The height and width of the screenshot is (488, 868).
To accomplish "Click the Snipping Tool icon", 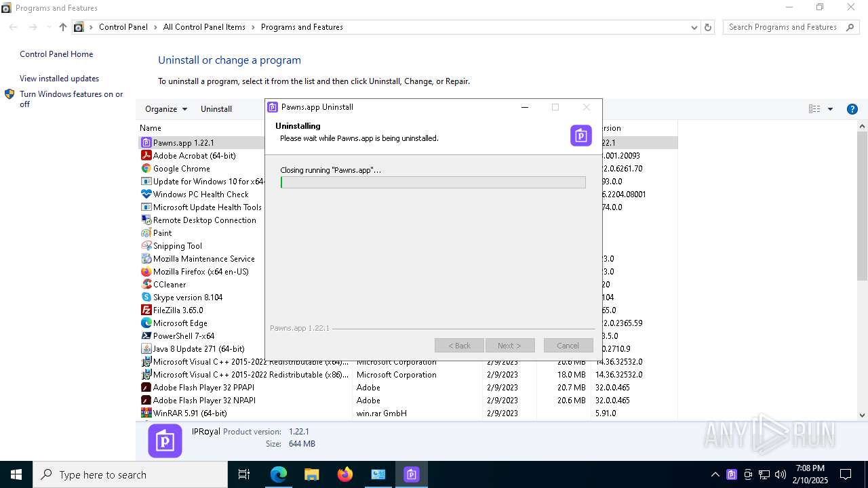I will tap(146, 246).
